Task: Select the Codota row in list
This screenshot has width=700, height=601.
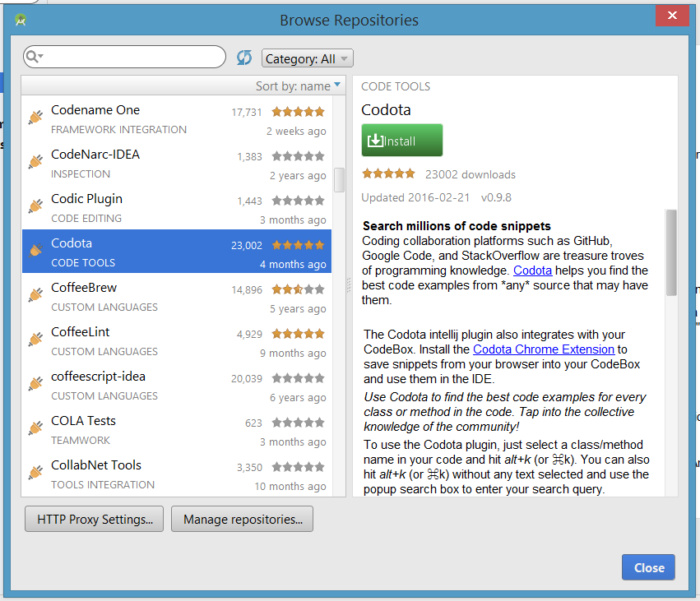Action: 177,251
